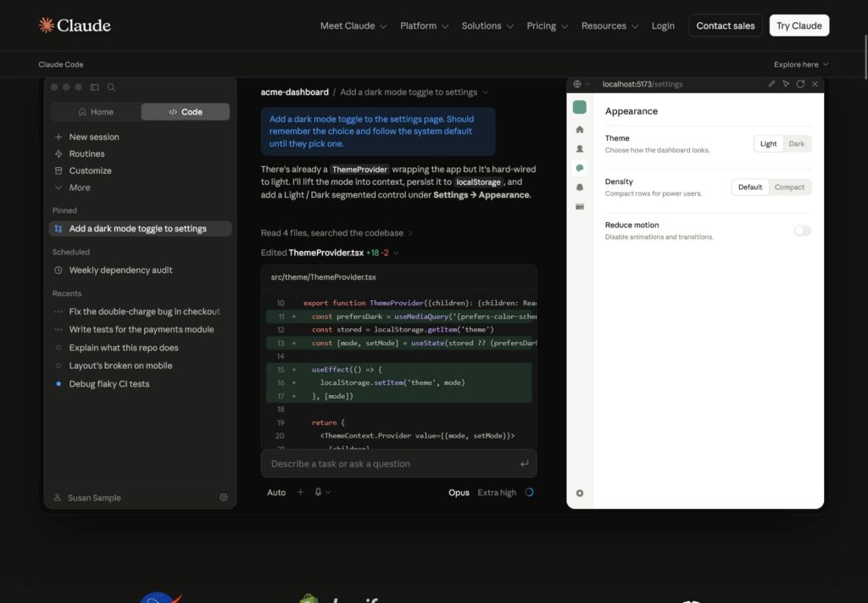Click the Claude Code breadcrumb link

click(61, 64)
